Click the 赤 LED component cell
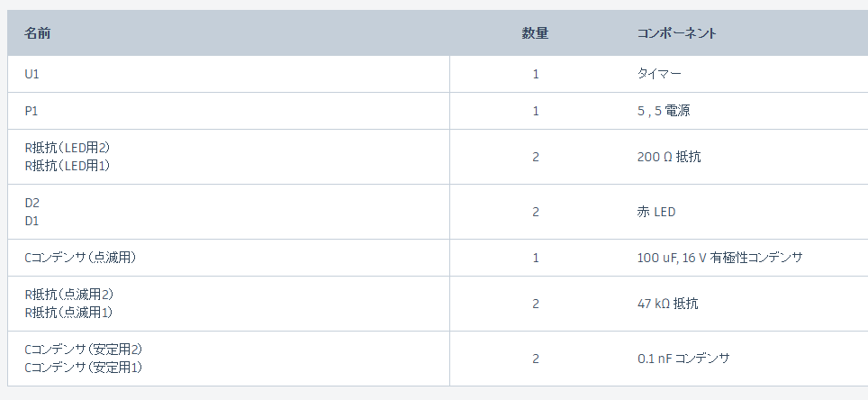This screenshot has width=868, height=400. coord(656,212)
